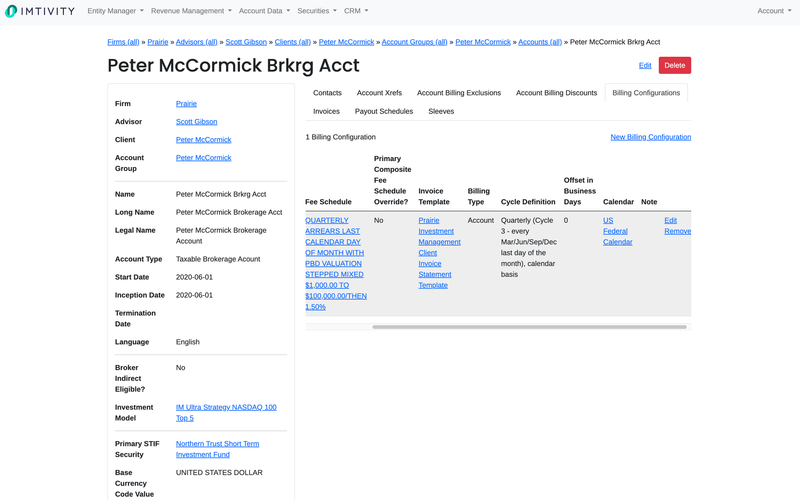This screenshot has width=800, height=500.
Task: Expand the Securities menu
Action: pos(316,11)
